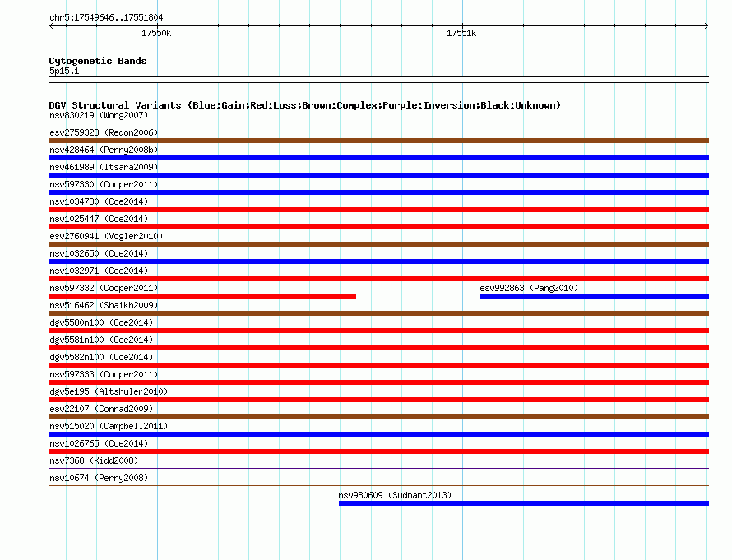Click the dgv5e195 (Altshuler2010) label
732x560 pixels.
109,391
